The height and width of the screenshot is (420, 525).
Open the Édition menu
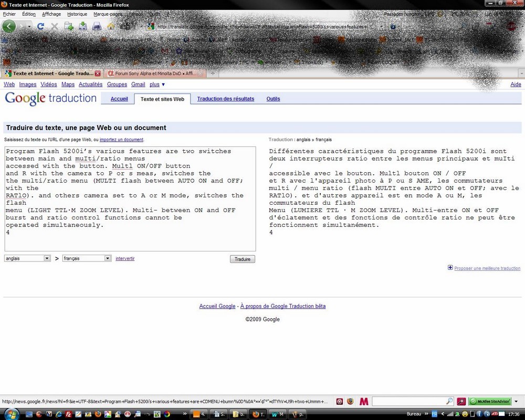[29, 14]
